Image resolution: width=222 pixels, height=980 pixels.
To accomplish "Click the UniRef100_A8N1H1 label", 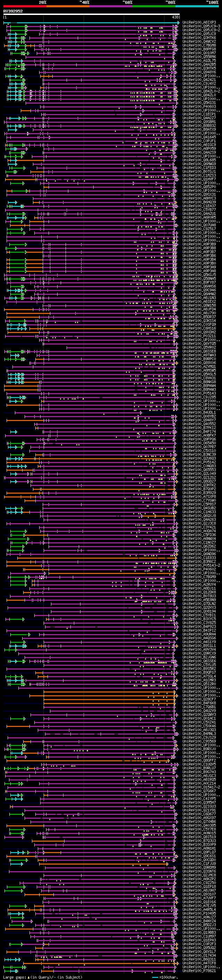I will (x=199, y=848).
